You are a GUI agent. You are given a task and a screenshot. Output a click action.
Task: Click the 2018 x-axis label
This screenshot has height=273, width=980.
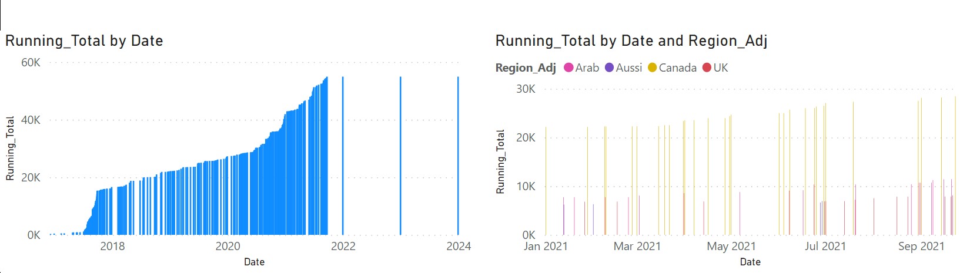112,246
